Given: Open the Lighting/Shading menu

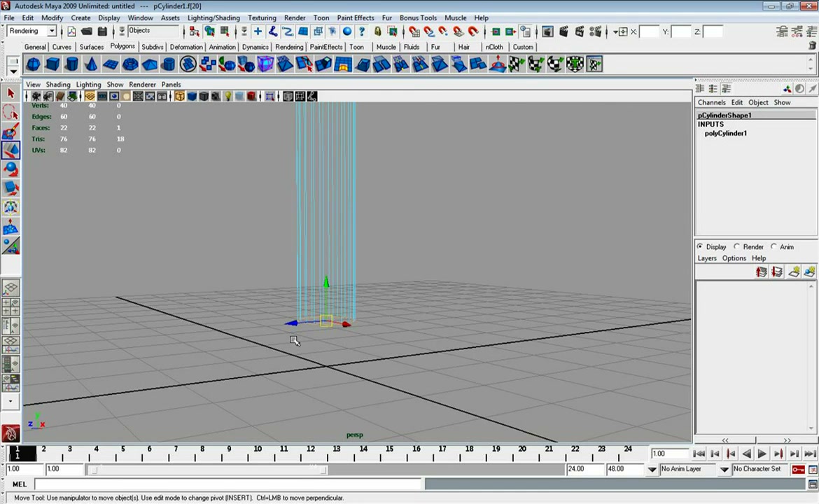Looking at the screenshot, I should pyautogui.click(x=213, y=17).
